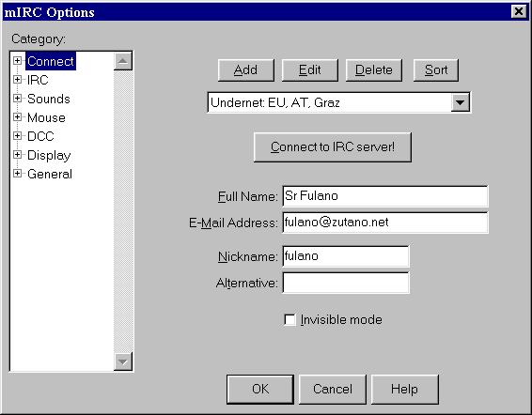Viewport: 532px width, 415px height.
Task: Click the category list scroll down arrow
Action: point(123,361)
